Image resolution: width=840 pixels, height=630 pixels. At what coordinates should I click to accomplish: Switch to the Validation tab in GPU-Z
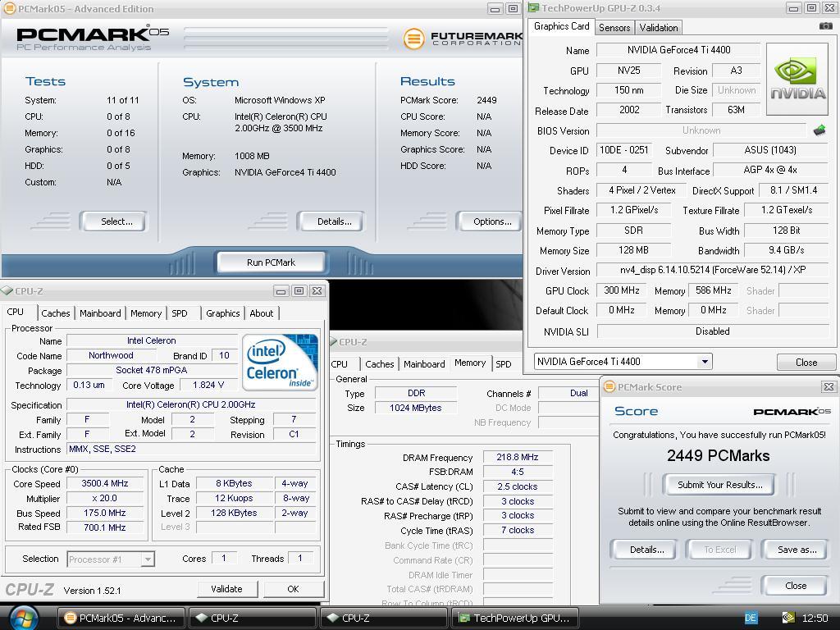659,27
